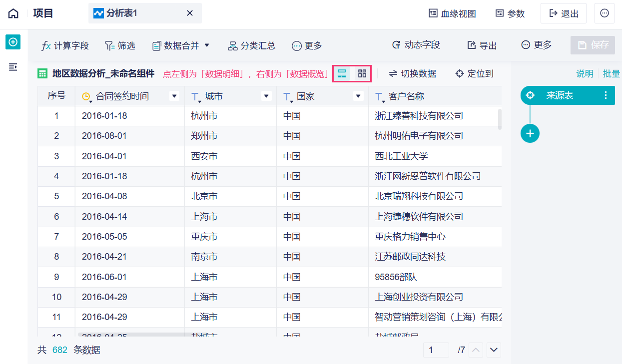Select the 来源表 node
622x364 pixels.
click(568, 95)
